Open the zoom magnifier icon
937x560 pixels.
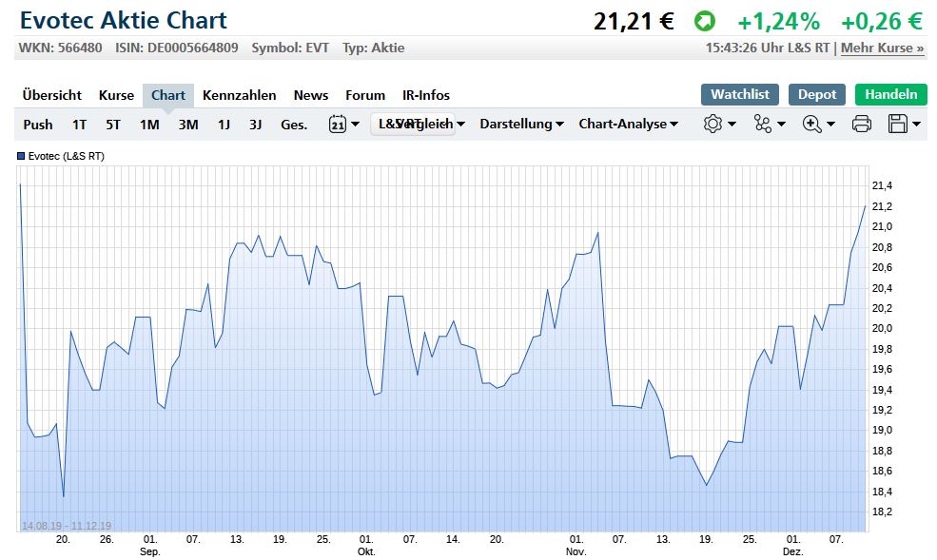coord(811,125)
